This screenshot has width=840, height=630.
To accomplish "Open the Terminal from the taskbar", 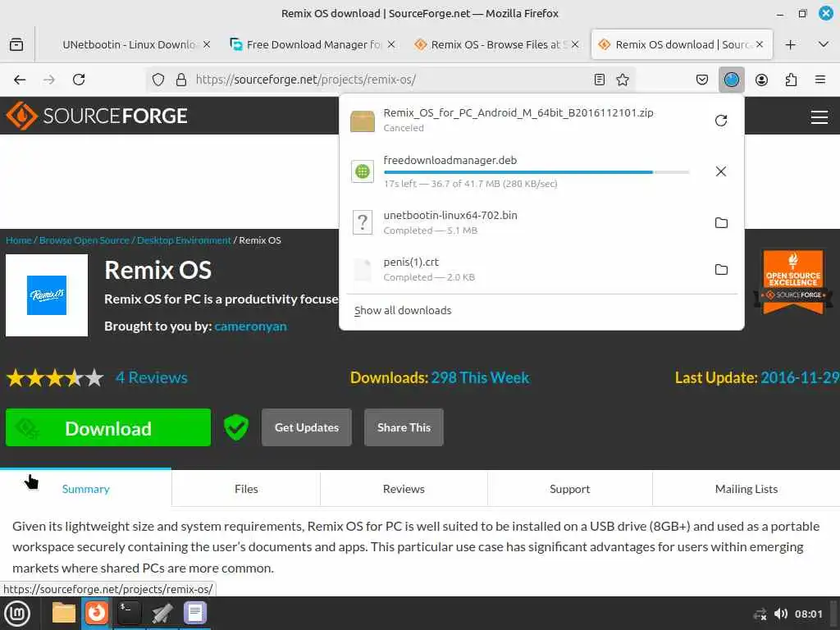I will click(x=129, y=613).
